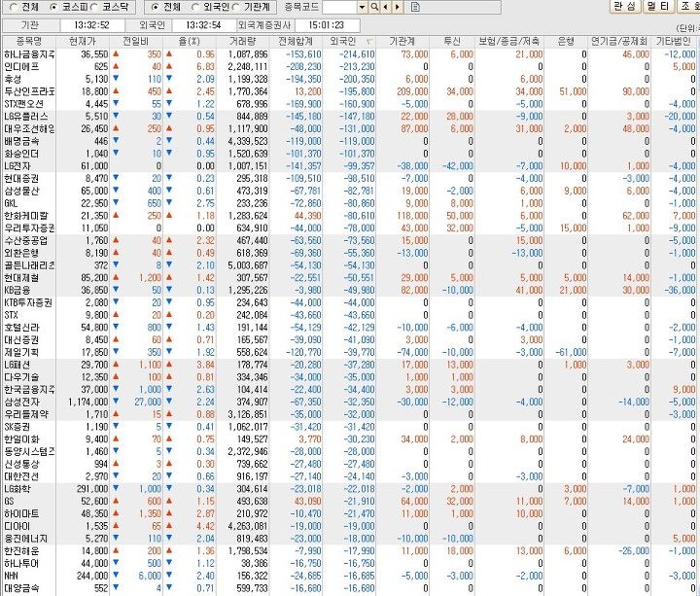The image size is (700, 596).
Task: Select the 한화케미칼 stock row name
Action: coord(25,216)
